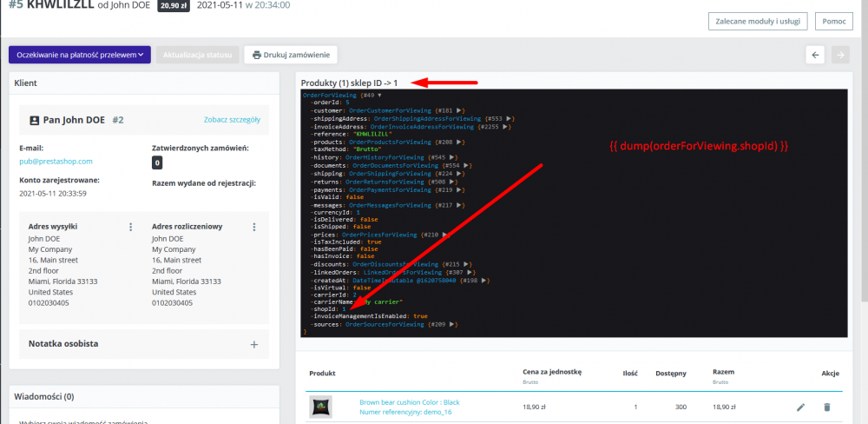This screenshot has height=424, width=868.
Task: Expand sources OrderSourcesForViewing #209
Action: pyautogui.click(x=453, y=324)
